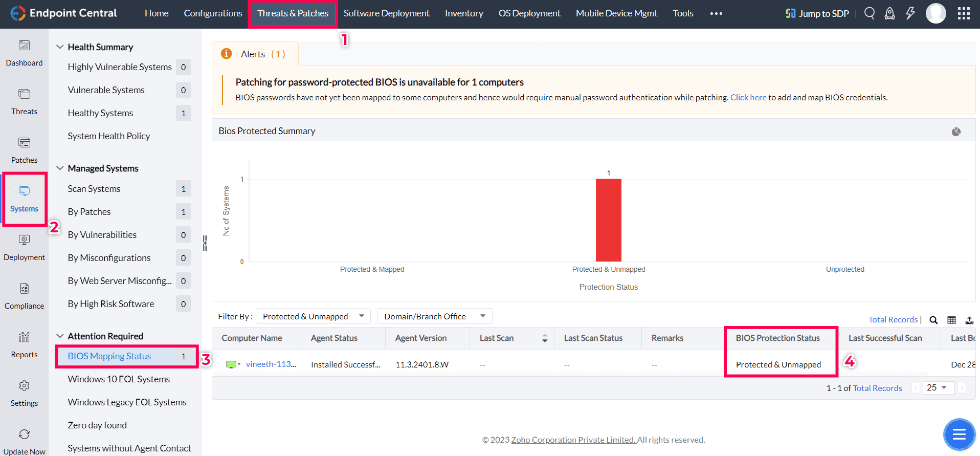Open the Compliance sidebar icon

click(24, 289)
